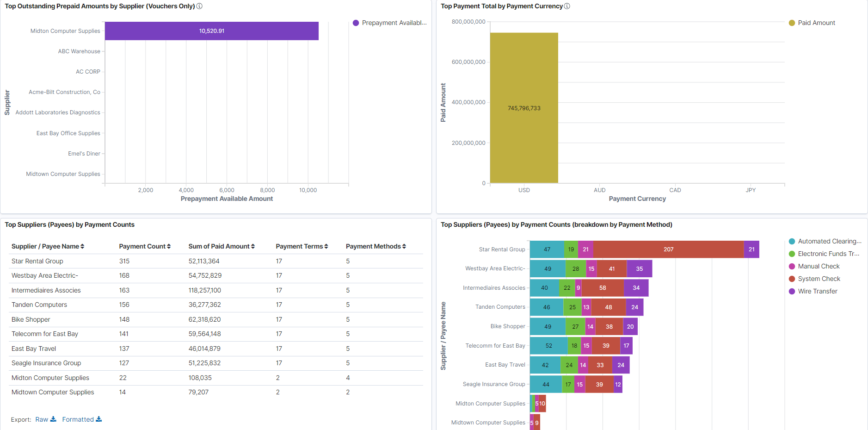Select the Star Rental Group row in the table

pyautogui.click(x=37, y=261)
